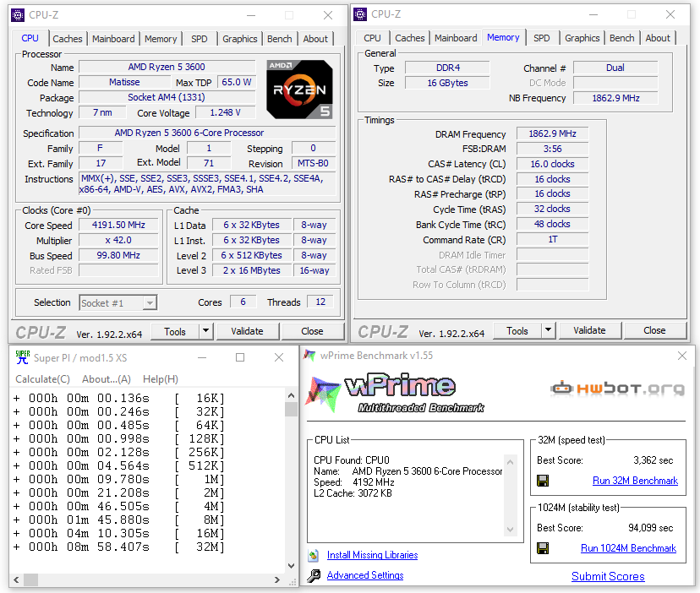
Task: Open SPD tab in right CPU-Z window
Action: click(x=542, y=38)
